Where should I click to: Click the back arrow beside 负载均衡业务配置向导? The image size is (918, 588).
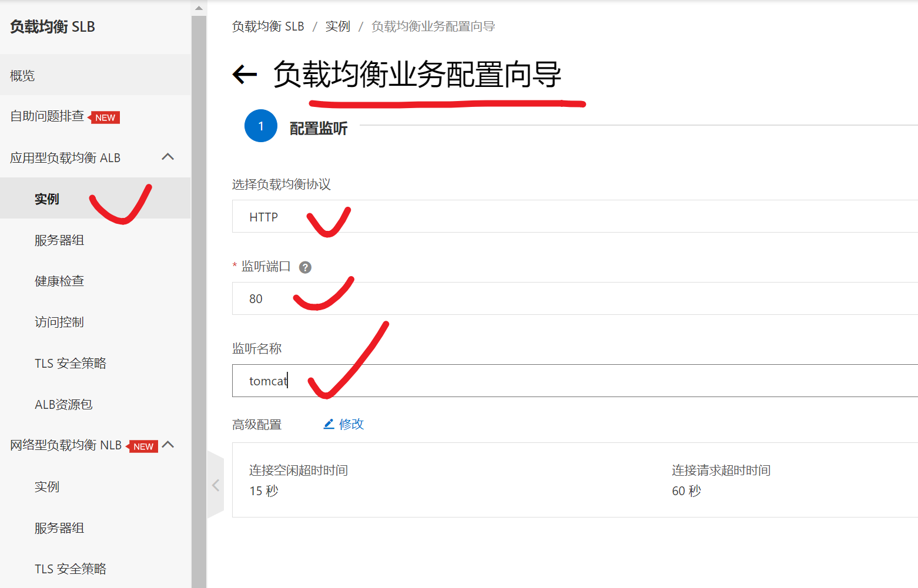point(244,75)
